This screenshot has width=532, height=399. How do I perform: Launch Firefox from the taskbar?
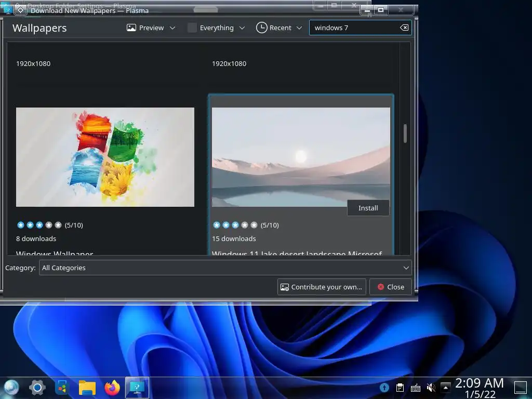pyautogui.click(x=112, y=388)
